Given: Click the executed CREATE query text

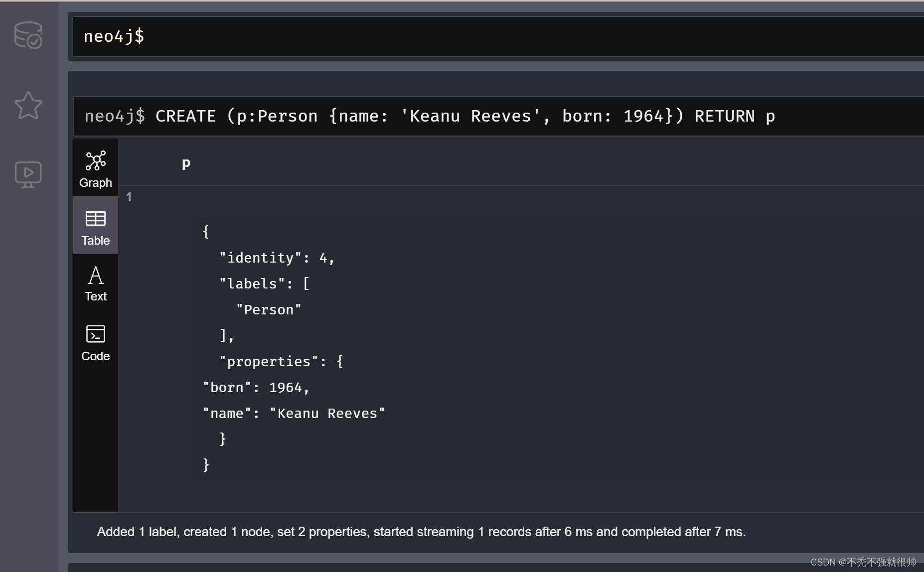Looking at the screenshot, I should 465,116.
